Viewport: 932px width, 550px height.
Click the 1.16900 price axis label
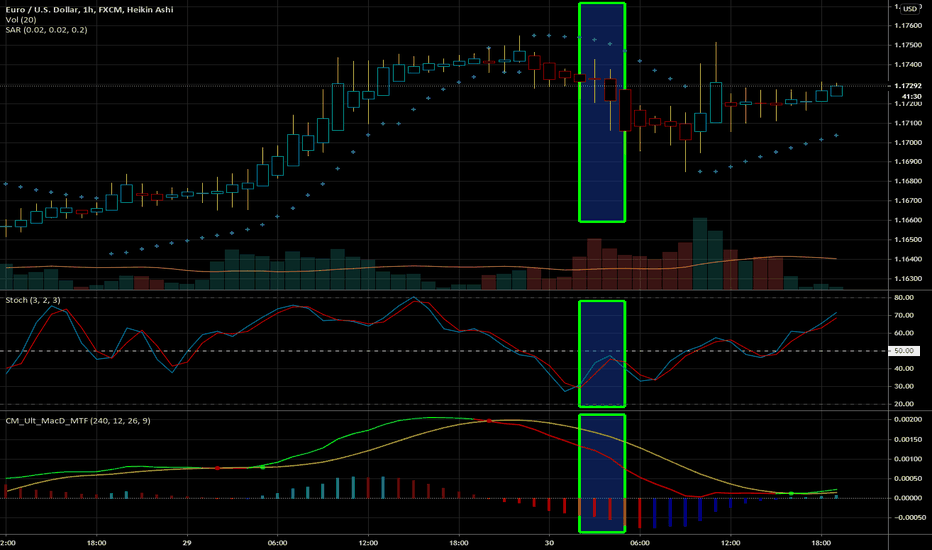pyautogui.click(x=908, y=162)
